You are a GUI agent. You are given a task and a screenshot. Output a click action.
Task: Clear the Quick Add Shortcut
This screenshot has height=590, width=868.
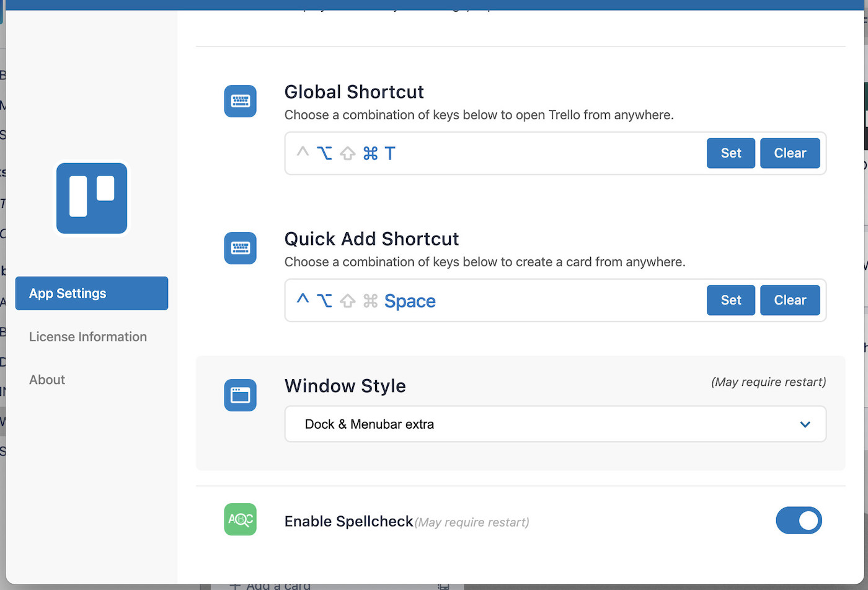tap(790, 300)
